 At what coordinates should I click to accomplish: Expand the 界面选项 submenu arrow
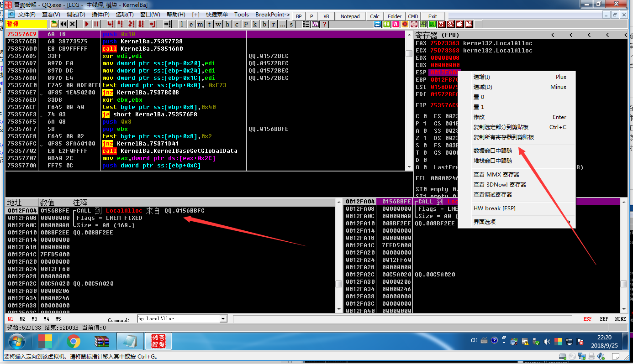pyautogui.click(x=569, y=222)
